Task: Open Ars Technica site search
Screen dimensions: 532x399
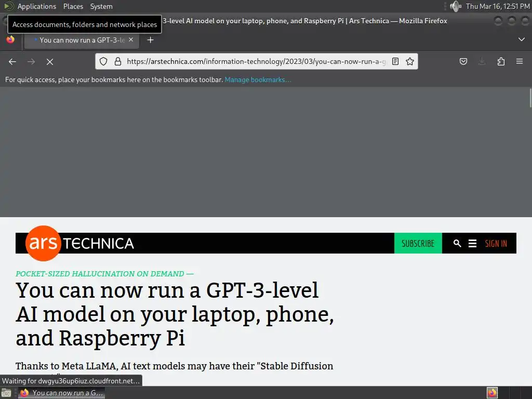Action: (x=457, y=243)
